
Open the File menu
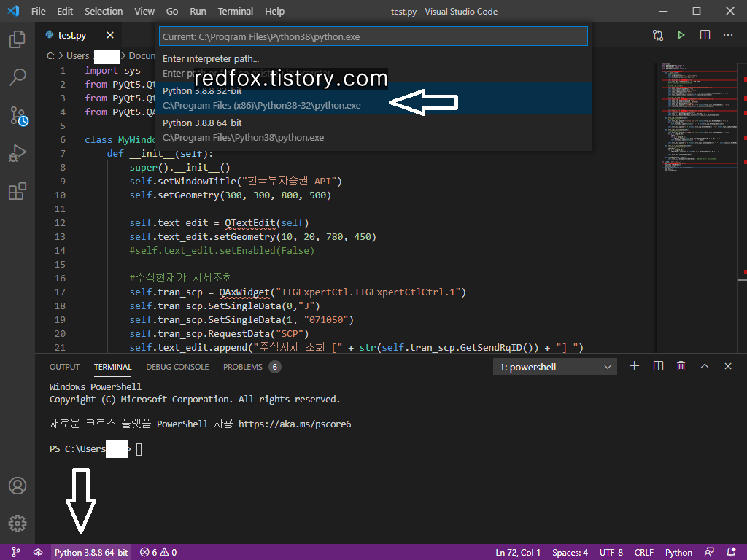point(38,12)
